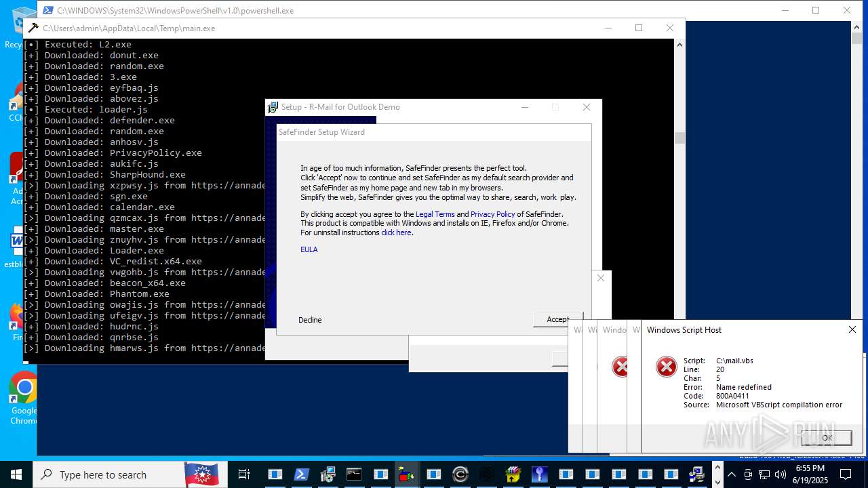The width and height of the screenshot is (868, 488).
Task: Open the Windows Start menu
Action: coord(16,474)
